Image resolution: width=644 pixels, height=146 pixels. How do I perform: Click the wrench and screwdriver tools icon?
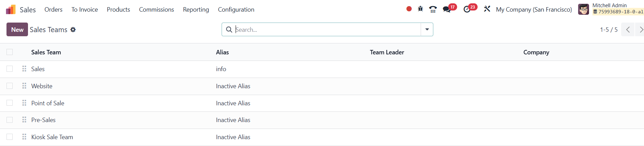(x=487, y=9)
